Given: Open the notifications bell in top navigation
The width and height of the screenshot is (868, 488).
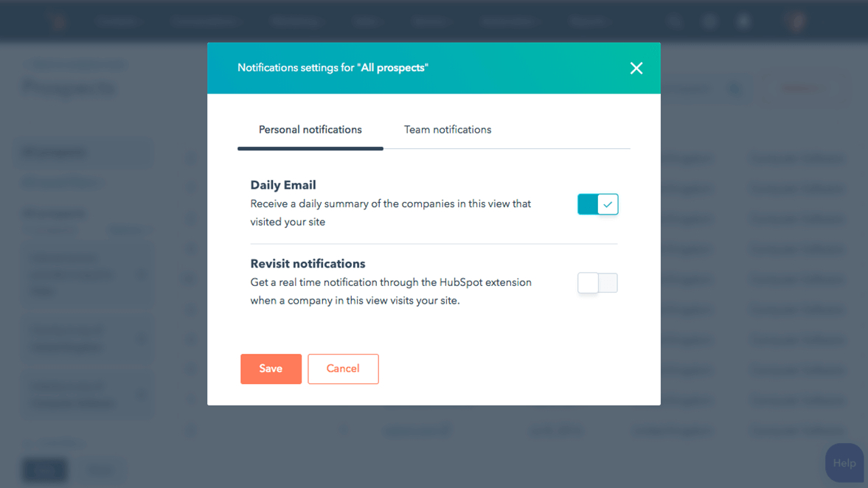Looking at the screenshot, I should (x=743, y=21).
